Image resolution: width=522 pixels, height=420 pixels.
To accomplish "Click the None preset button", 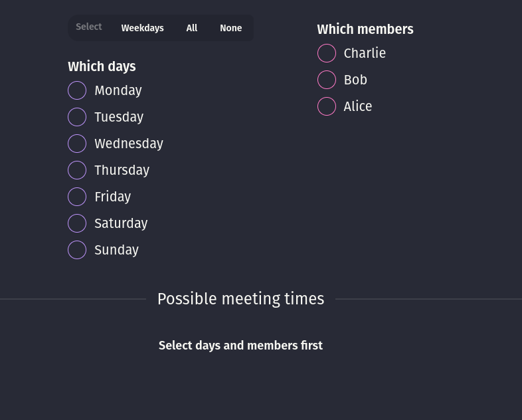I will click(x=230, y=28).
